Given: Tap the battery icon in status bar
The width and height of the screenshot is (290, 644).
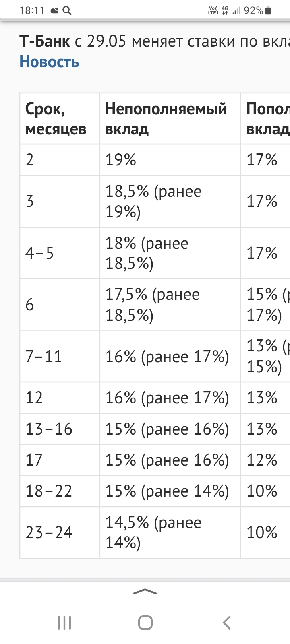Looking at the screenshot, I should click(x=268, y=11).
